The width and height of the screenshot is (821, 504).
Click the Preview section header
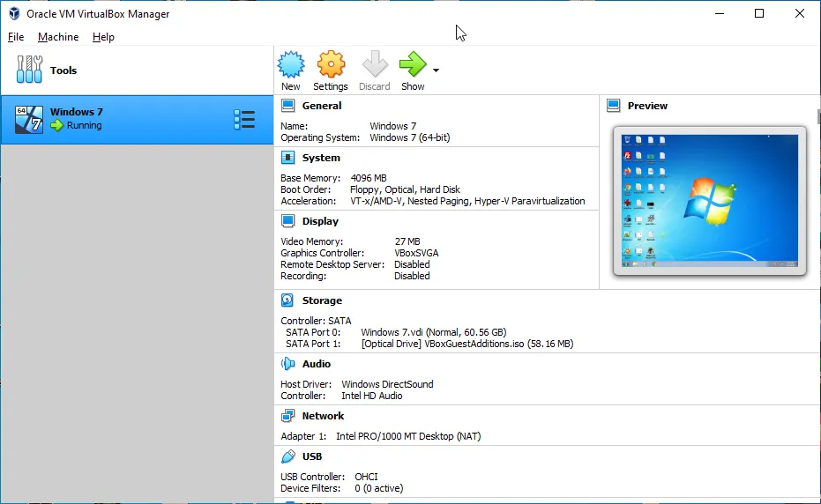click(x=647, y=106)
